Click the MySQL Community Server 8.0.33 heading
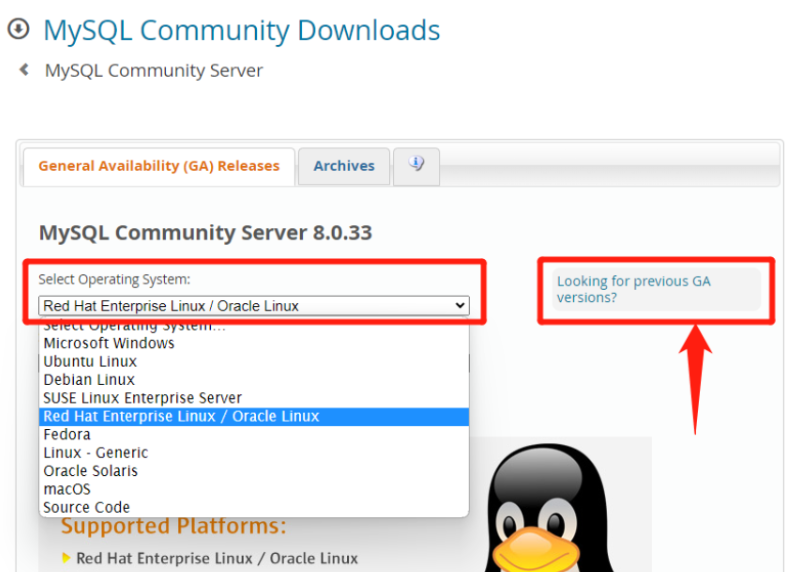 (205, 232)
